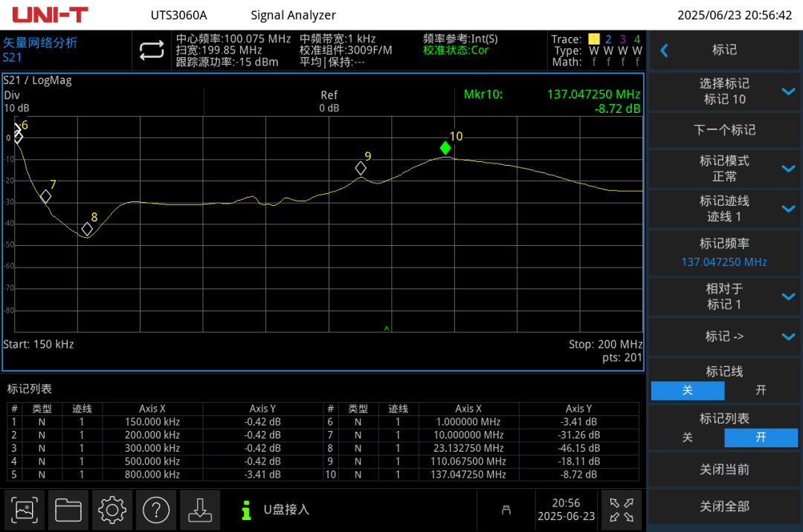
Task: Click the save/download icon
Action: tap(199, 510)
